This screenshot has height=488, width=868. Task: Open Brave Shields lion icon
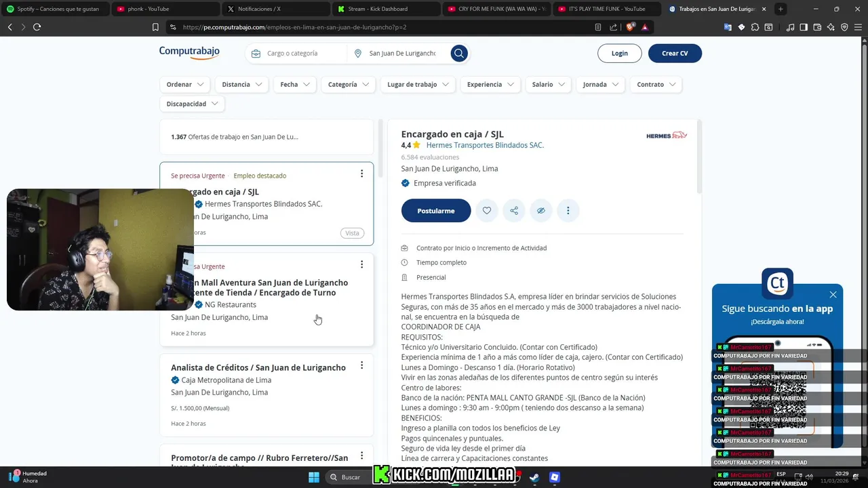[x=630, y=27]
